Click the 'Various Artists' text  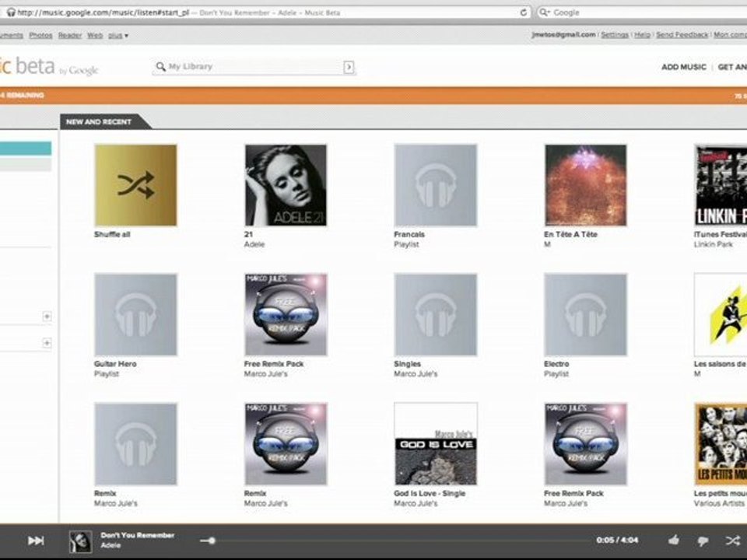point(719,503)
